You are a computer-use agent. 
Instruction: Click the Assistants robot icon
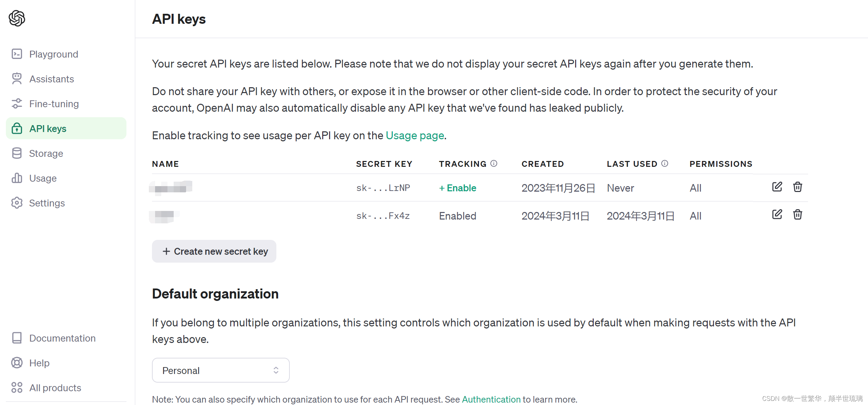[x=17, y=79]
